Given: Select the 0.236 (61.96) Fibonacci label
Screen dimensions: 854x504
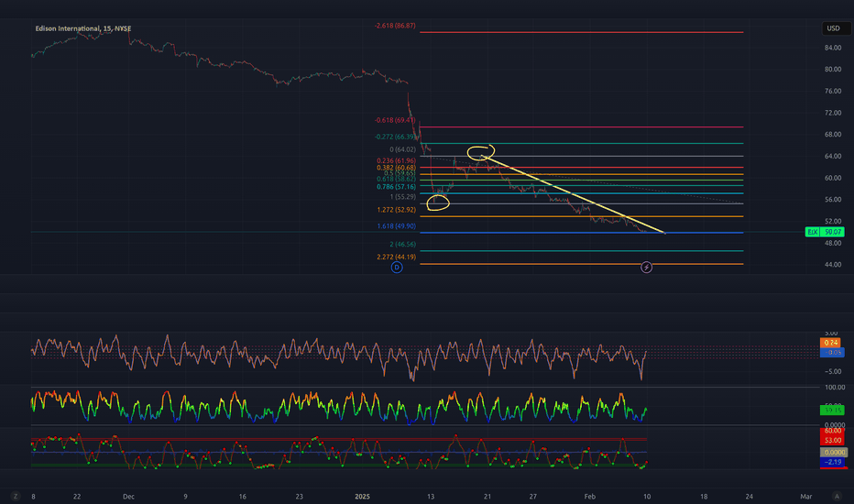Looking at the screenshot, I should pos(396,160).
